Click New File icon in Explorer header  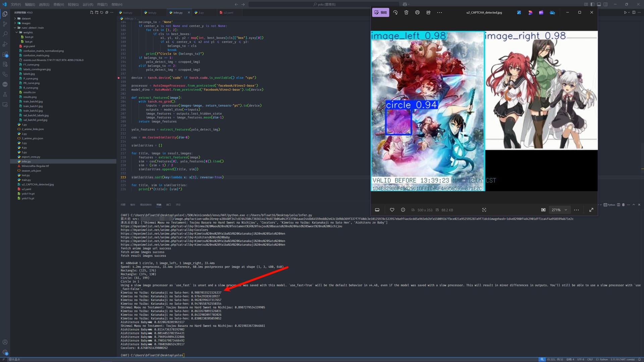tap(92, 12)
